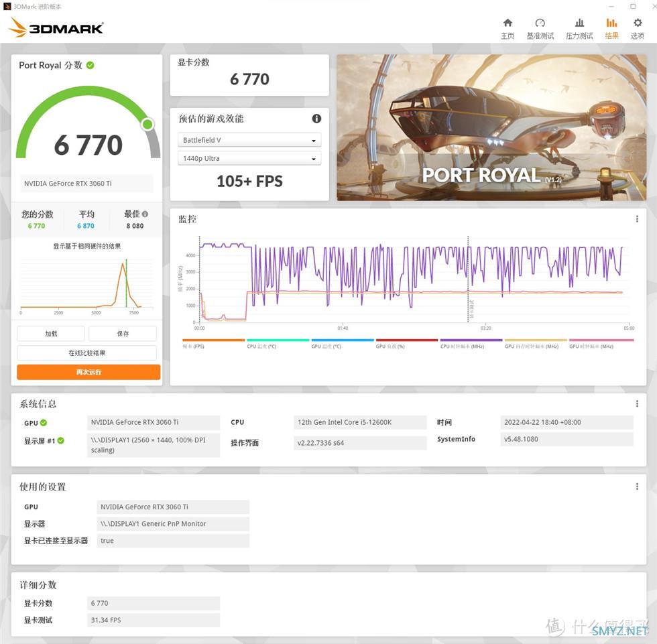Open the Settings Used (使用的设置) three-dot menu
The height and width of the screenshot is (644, 657).
coord(637,486)
